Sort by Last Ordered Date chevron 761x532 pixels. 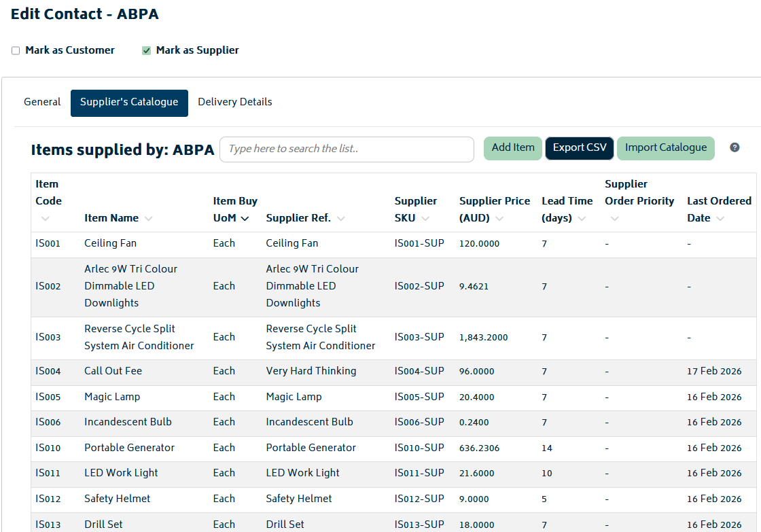[720, 219]
